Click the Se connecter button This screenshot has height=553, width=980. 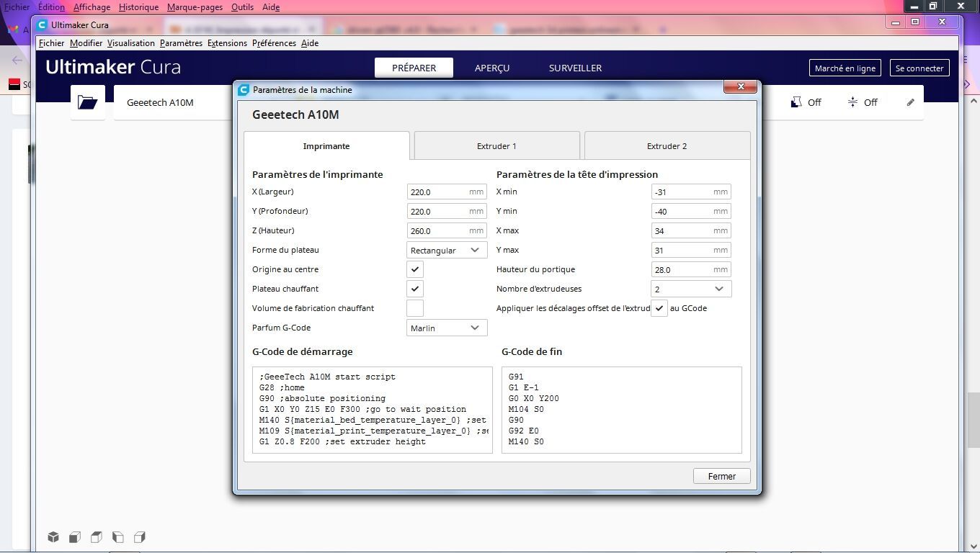pos(919,68)
